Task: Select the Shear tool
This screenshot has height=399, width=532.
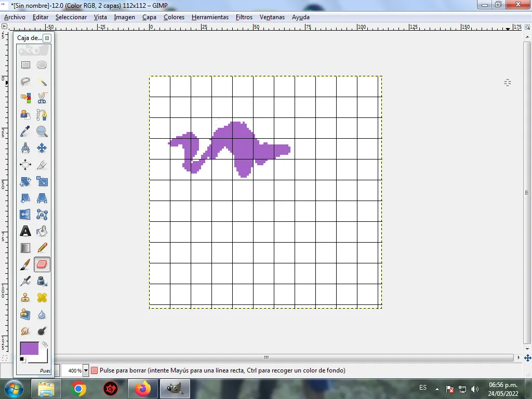Action: 25,198
